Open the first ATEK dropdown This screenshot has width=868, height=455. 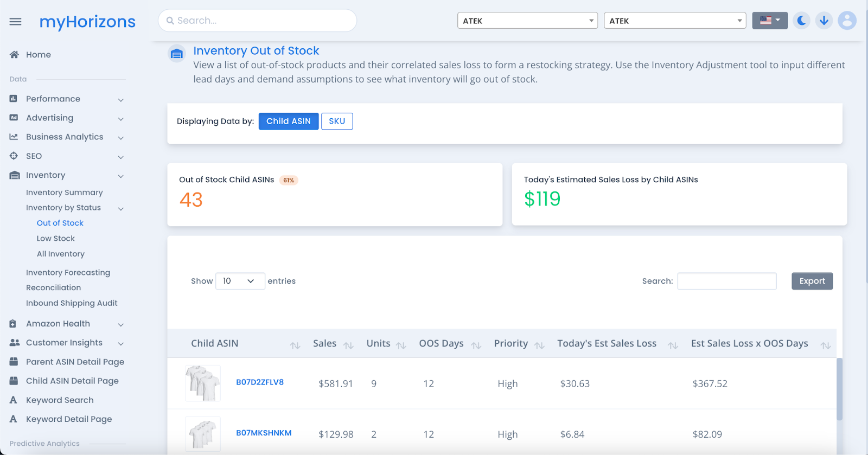[x=527, y=21]
